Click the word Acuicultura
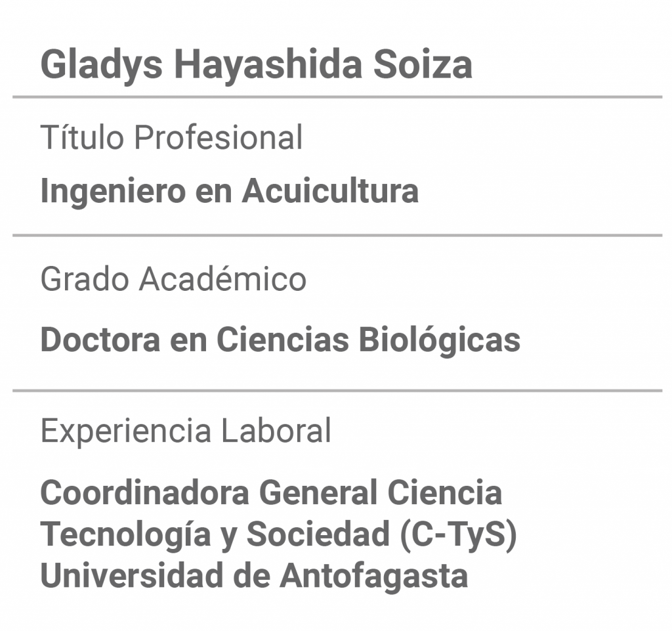The height and width of the screenshot is (631, 672). click(x=331, y=190)
